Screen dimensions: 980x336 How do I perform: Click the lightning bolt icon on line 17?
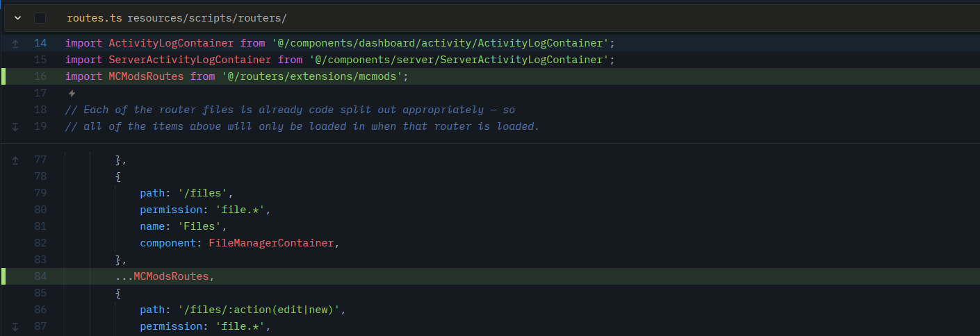pos(71,93)
